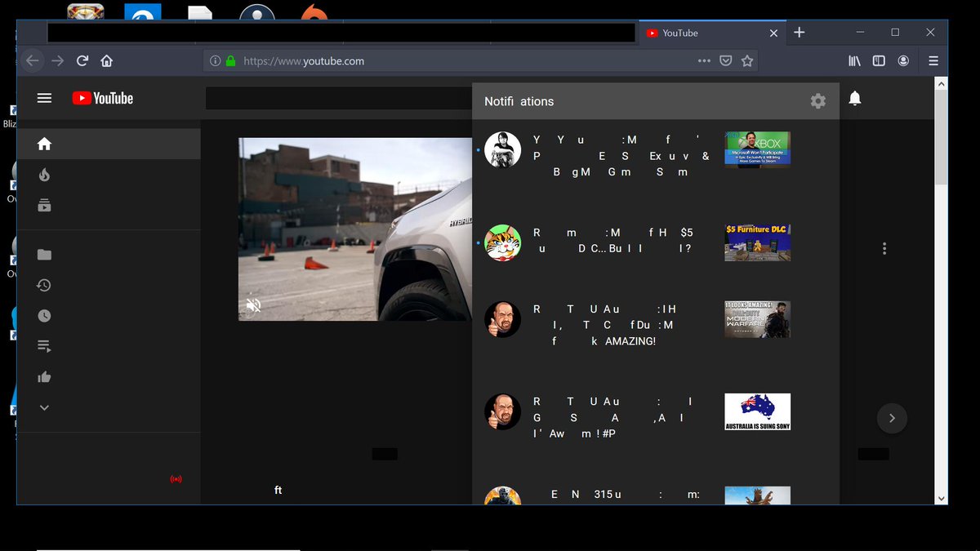Viewport: 980px width, 551px height.
Task: Play the car video preview
Action: point(355,229)
